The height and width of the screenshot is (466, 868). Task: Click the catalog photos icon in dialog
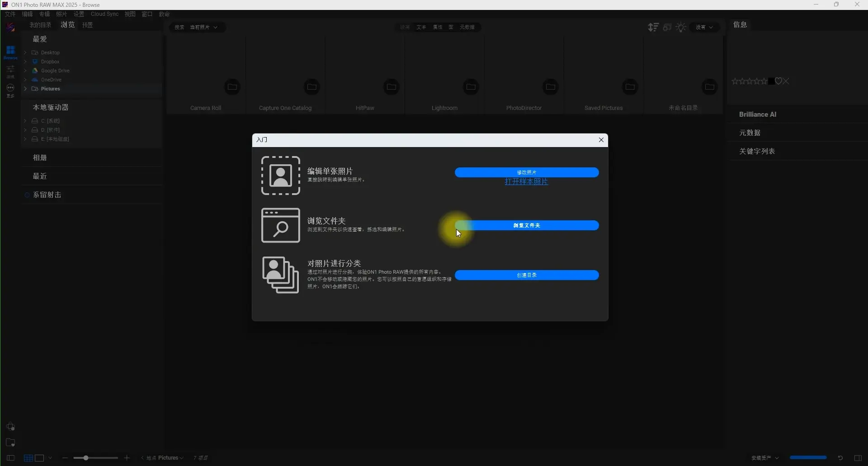[x=280, y=275]
